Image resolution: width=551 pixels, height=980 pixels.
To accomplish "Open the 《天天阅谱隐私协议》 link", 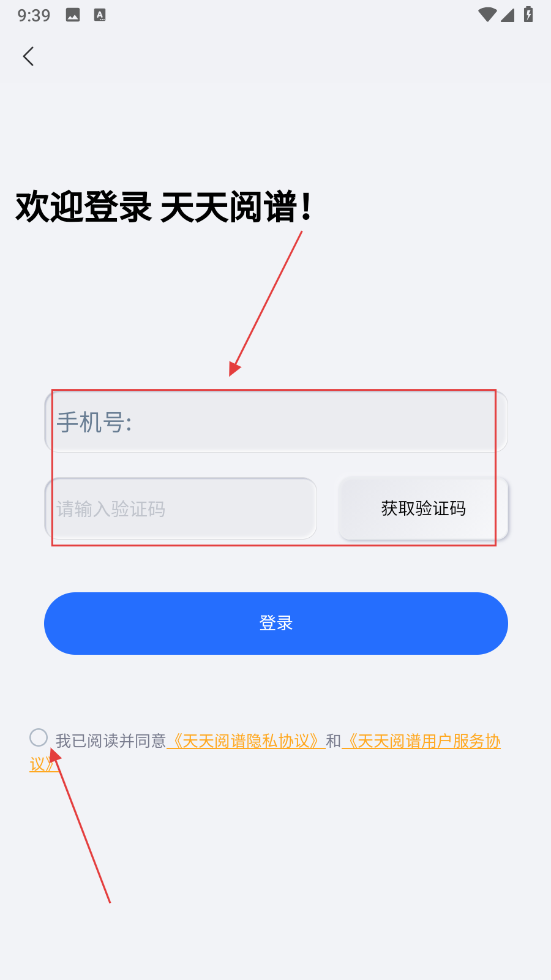I will coord(246,741).
